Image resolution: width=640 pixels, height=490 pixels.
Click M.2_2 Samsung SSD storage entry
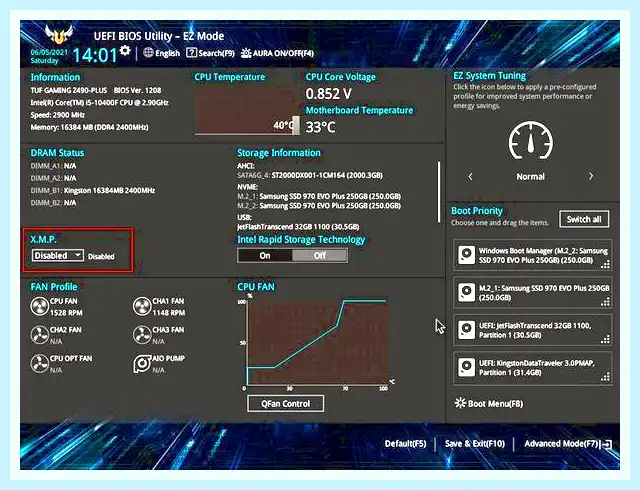[x=319, y=206]
